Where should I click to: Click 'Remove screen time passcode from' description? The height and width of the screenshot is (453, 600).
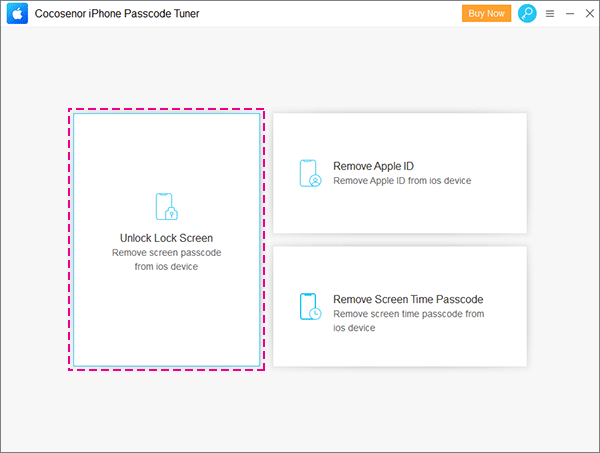click(x=409, y=314)
